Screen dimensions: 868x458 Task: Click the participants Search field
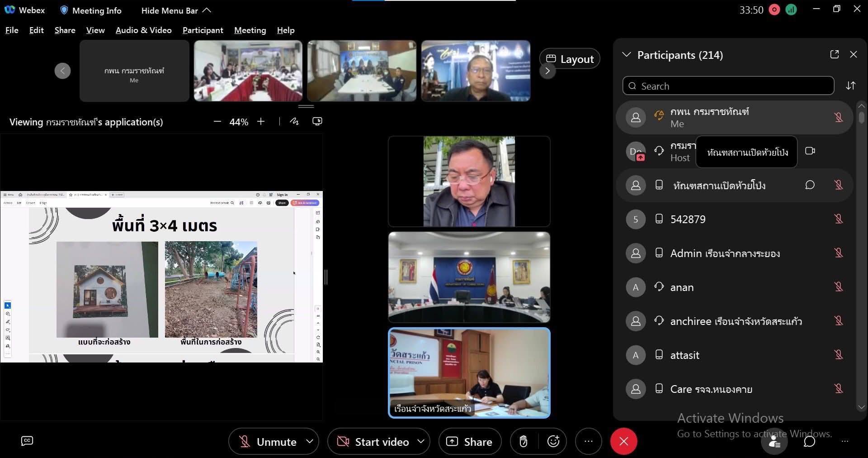click(728, 86)
